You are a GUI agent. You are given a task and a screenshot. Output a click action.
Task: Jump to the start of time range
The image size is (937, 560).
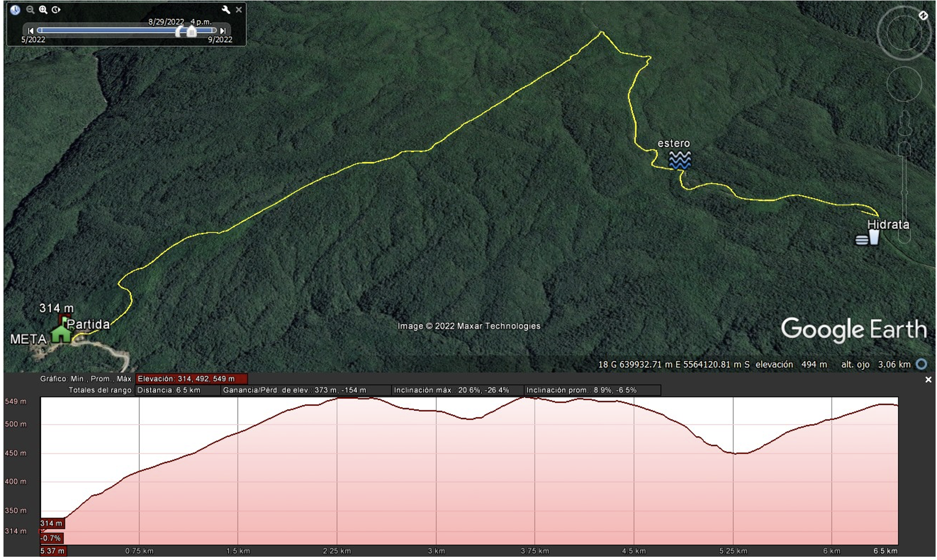point(30,31)
